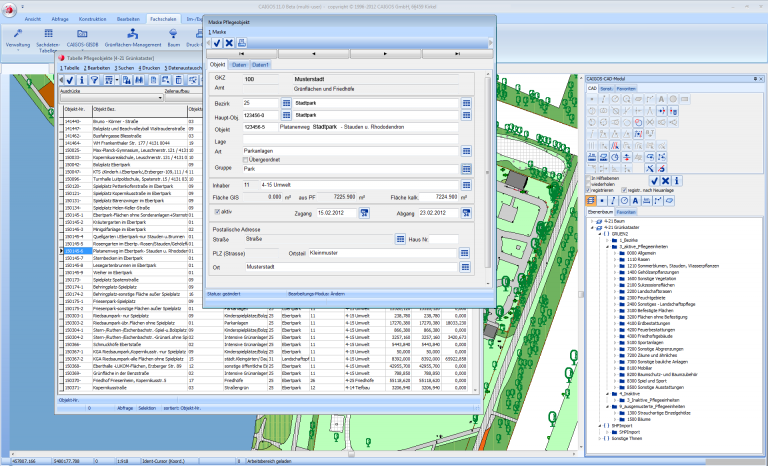Screen dimensions: 768x466
Task: Confirm the mask with the checkmark icon
Action: tap(217, 42)
